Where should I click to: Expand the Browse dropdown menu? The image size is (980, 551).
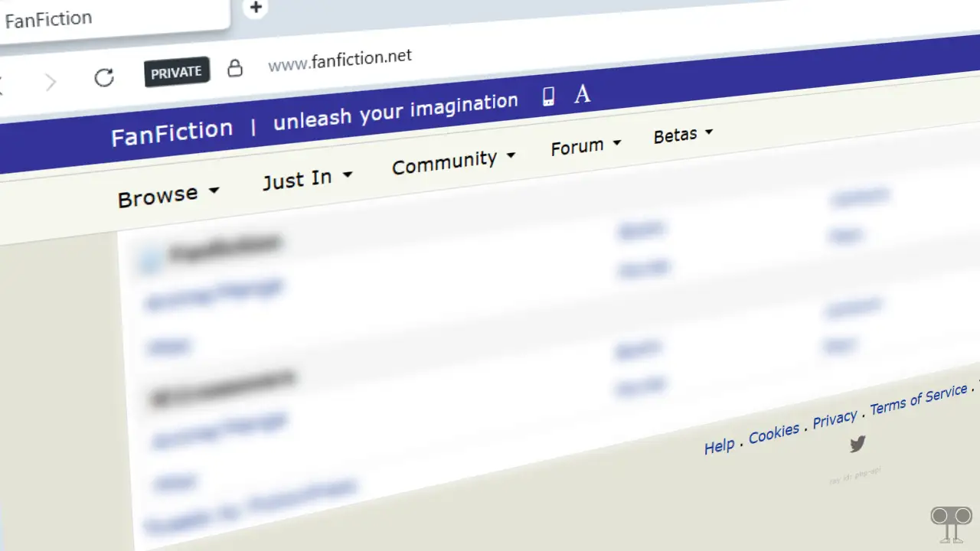point(168,196)
